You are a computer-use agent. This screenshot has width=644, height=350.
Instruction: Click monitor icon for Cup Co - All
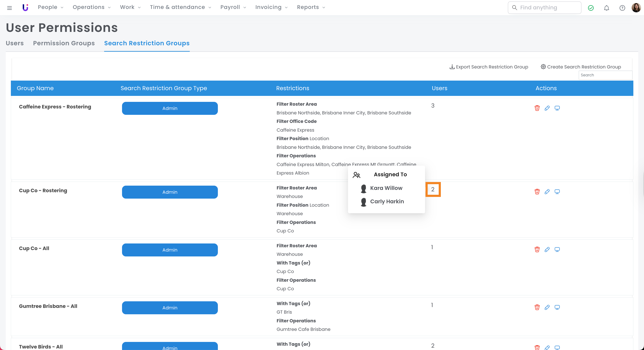click(x=557, y=250)
